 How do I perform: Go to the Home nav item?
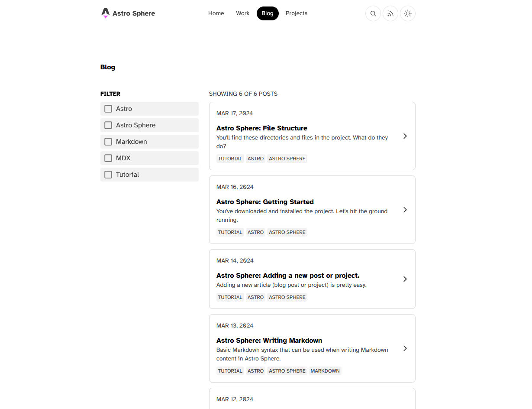[216, 13]
